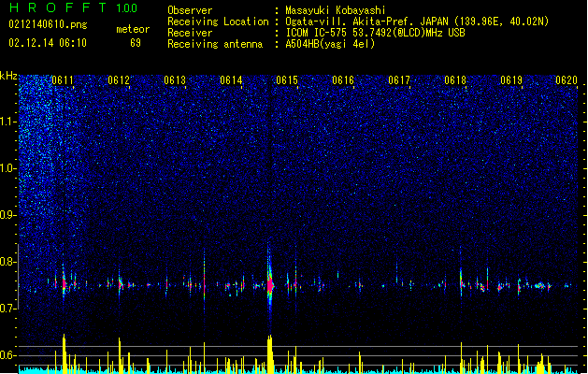Screen dimensions: 588x374
Task: Click the 0.9 kHz axis label
Action: click(7, 215)
